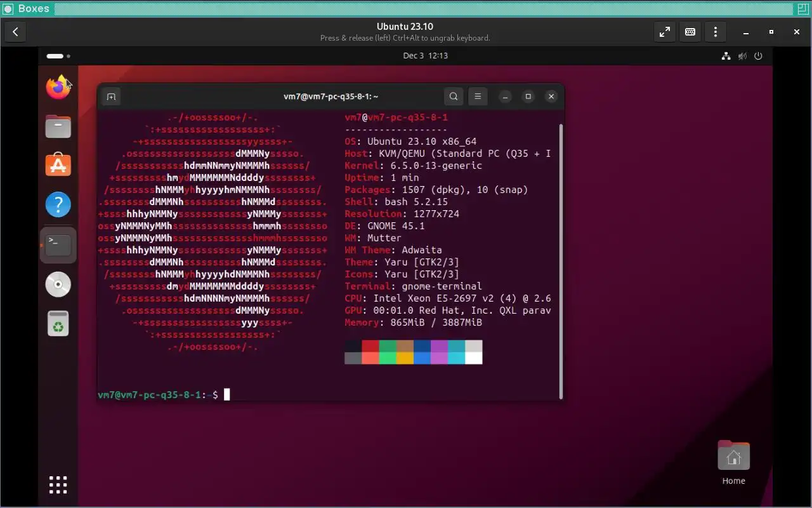Open Boxes three-dot menu
This screenshot has width=812, height=508.
pyautogui.click(x=716, y=32)
